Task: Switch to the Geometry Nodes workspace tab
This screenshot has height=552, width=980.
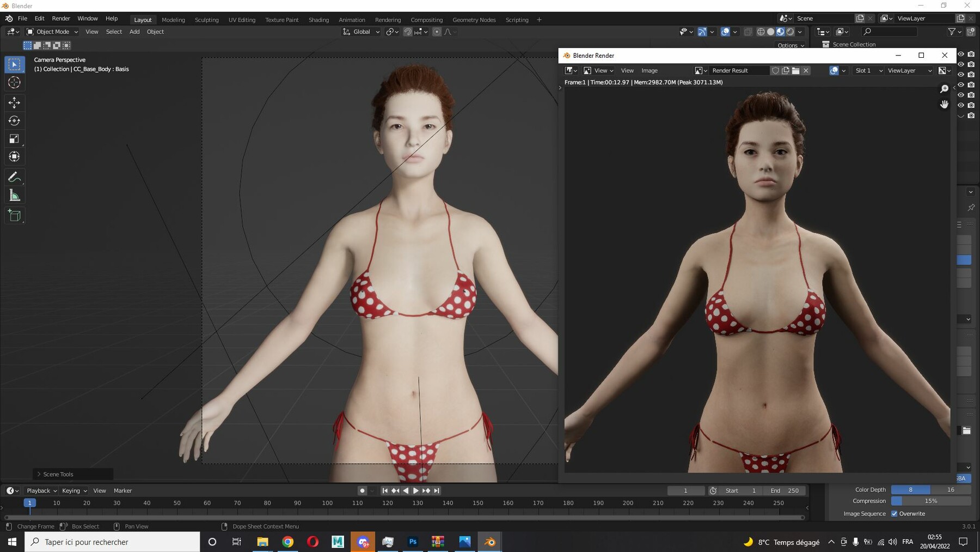Action: pyautogui.click(x=474, y=20)
